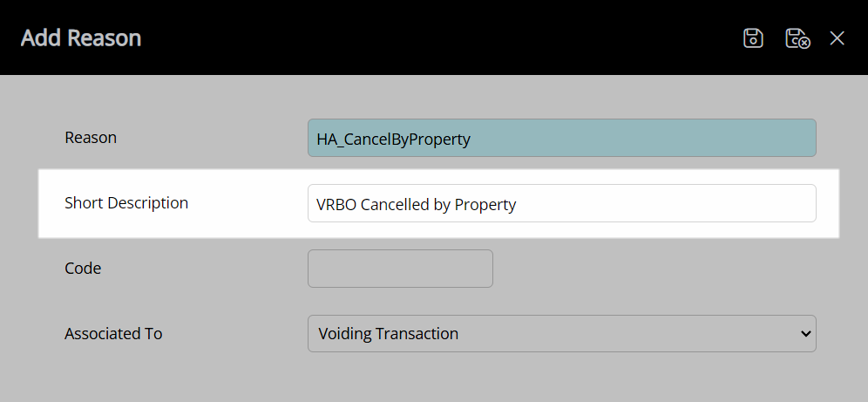Click the Associated To label
The height and width of the screenshot is (402, 868).
113,333
